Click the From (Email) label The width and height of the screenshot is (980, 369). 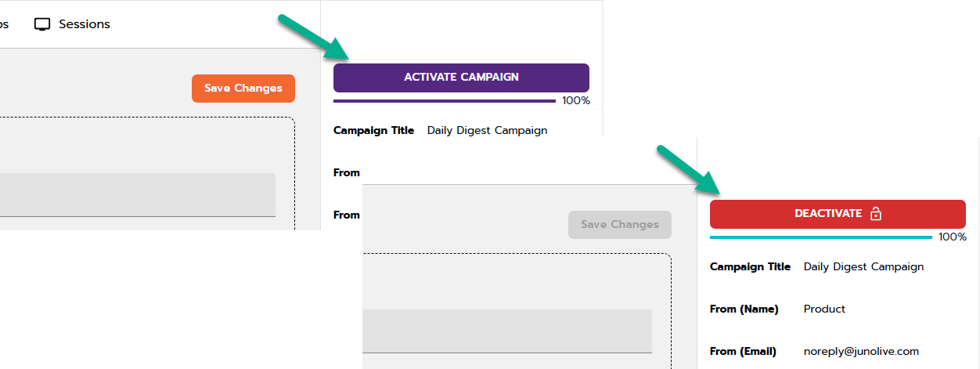tap(743, 352)
